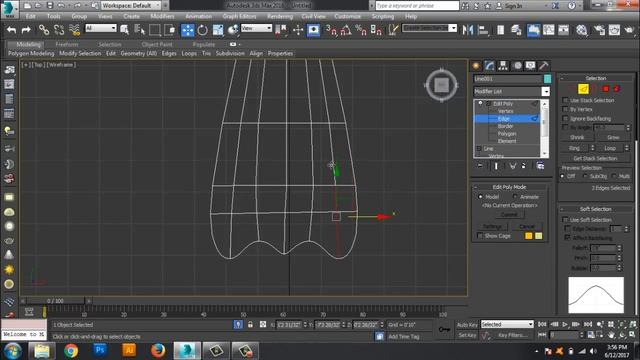Enable By Vertex checkbox
Viewport: 640px width, 360px height.
565,109
